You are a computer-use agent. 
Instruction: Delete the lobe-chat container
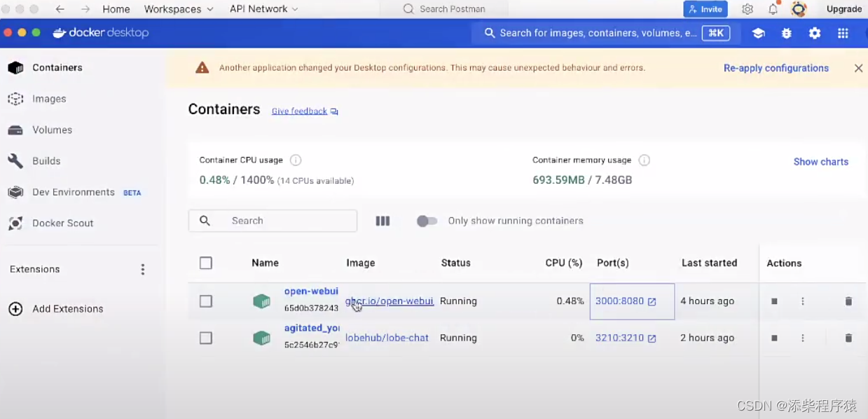[x=848, y=338]
